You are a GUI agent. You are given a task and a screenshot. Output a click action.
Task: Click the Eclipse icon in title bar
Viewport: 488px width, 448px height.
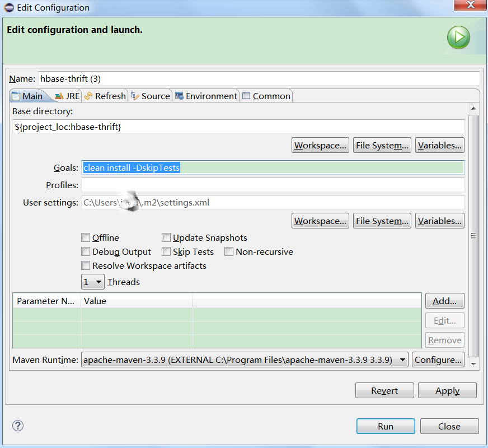9,8
